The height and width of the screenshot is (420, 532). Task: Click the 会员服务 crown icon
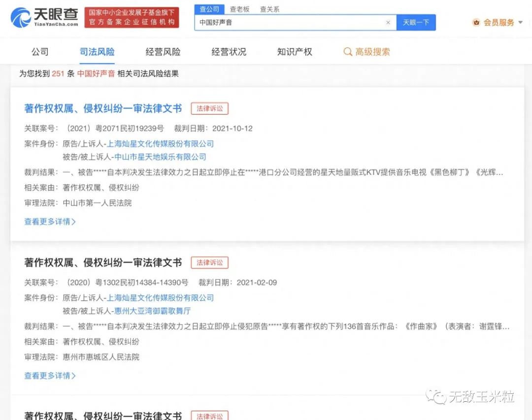tap(476, 22)
